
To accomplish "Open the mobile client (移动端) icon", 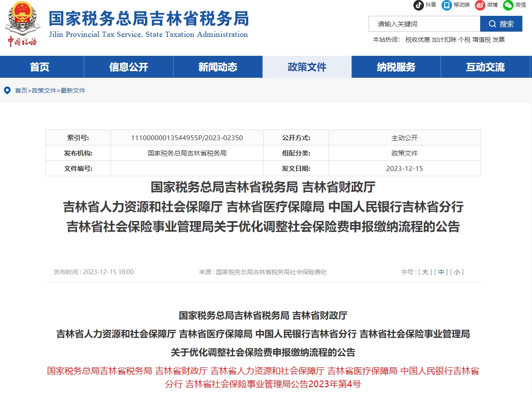I will [x=447, y=5].
